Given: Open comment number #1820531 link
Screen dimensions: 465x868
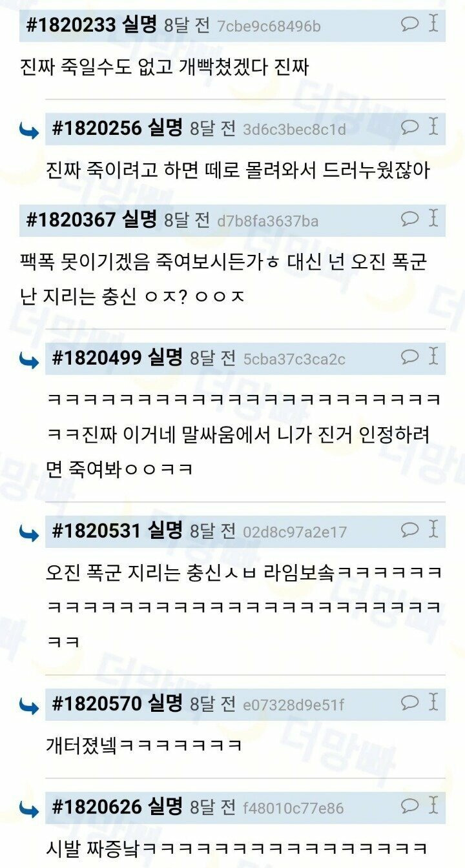Looking at the screenshot, I should click(x=96, y=531).
